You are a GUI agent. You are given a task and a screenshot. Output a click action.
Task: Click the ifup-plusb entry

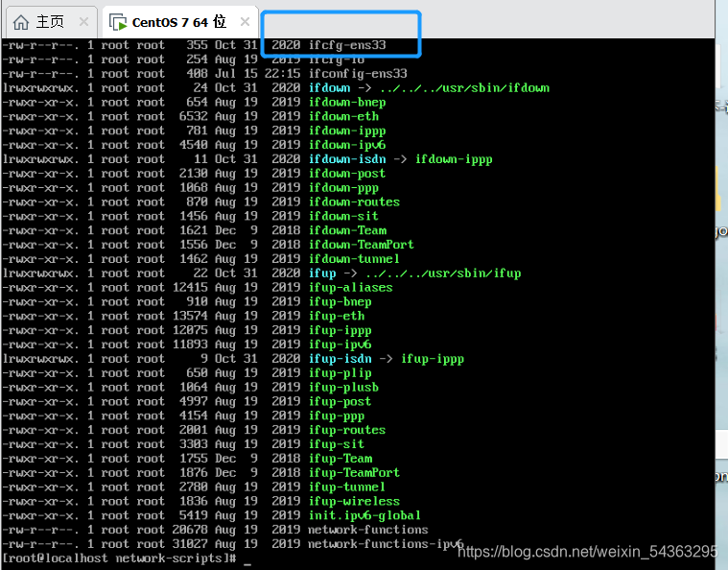click(x=343, y=388)
